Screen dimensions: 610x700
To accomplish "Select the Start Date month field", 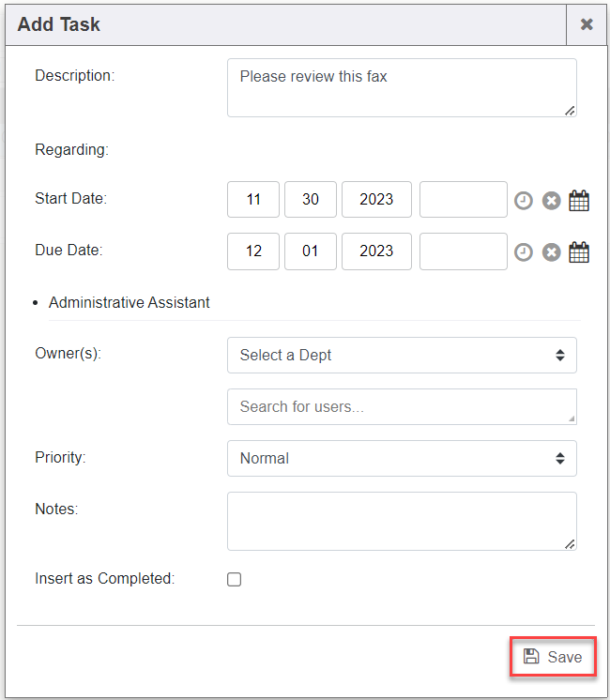I will coord(253,200).
